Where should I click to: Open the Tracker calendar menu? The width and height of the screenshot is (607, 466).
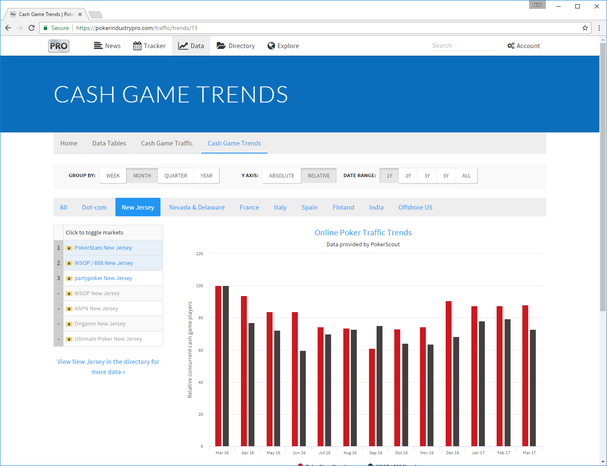point(149,46)
